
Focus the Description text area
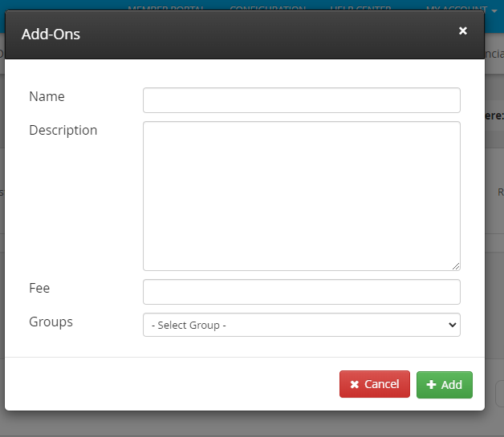pyautogui.click(x=302, y=196)
